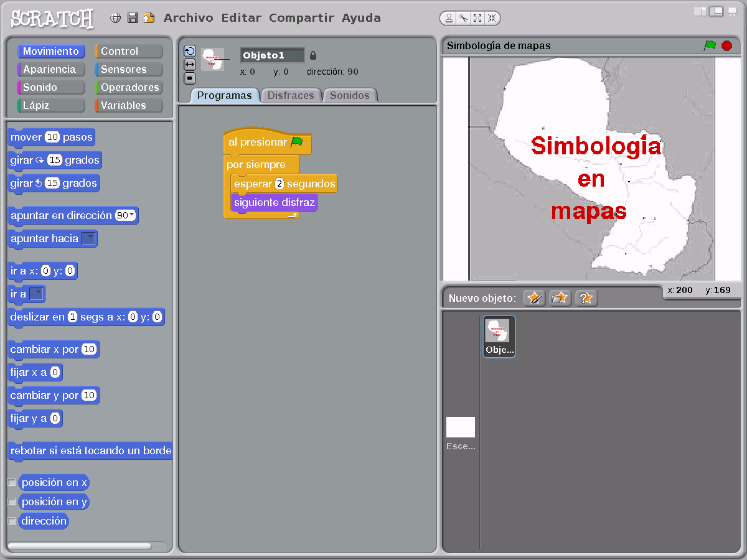This screenshot has width=747, height=560.
Task: Open the Archivo menu
Action: click(x=188, y=17)
